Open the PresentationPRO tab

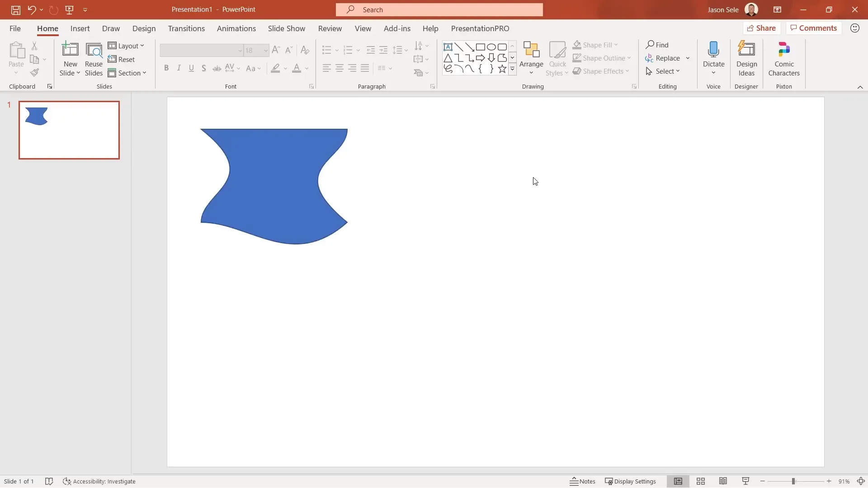point(480,28)
